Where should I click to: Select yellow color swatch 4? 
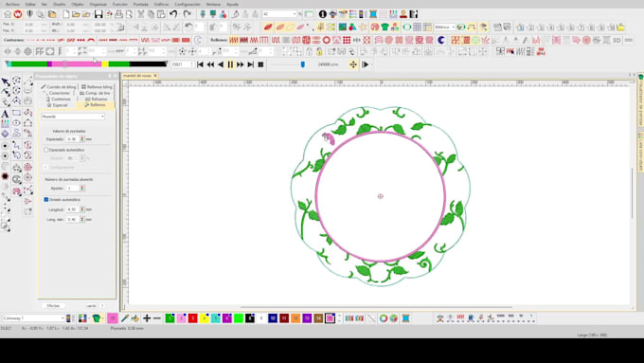click(x=205, y=318)
